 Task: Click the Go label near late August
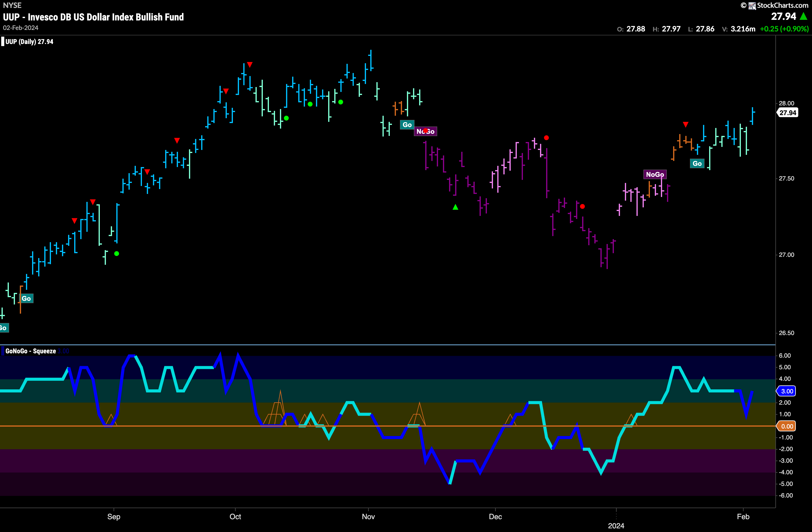pos(26,299)
